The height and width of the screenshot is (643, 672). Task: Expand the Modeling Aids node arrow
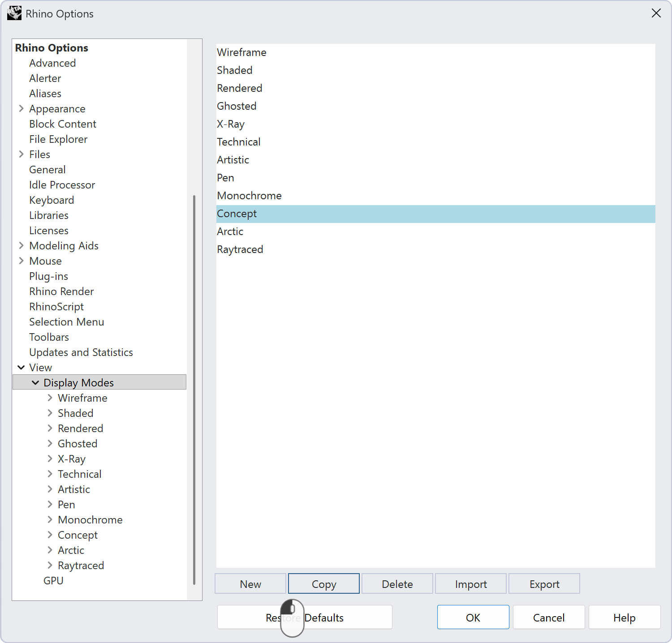point(21,246)
